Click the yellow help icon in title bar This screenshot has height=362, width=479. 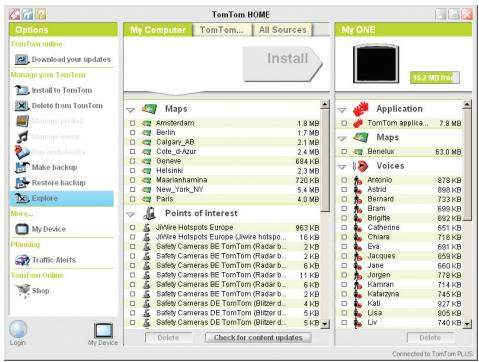(x=40, y=14)
